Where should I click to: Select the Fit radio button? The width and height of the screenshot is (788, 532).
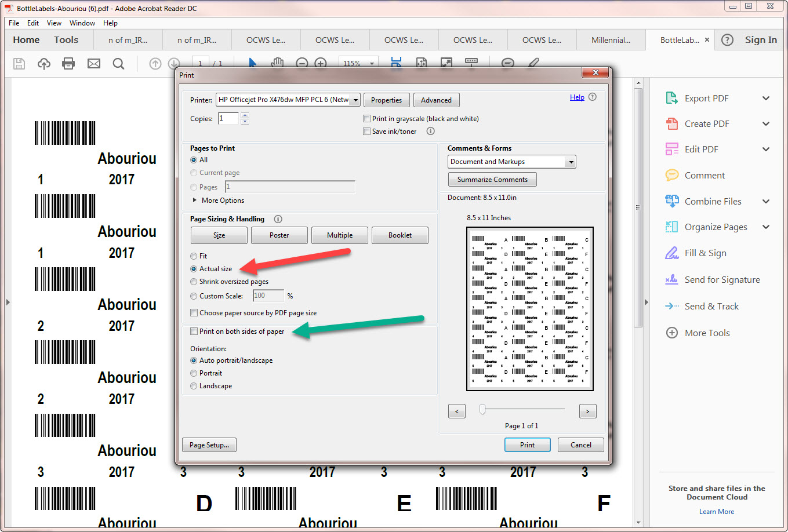tap(194, 256)
